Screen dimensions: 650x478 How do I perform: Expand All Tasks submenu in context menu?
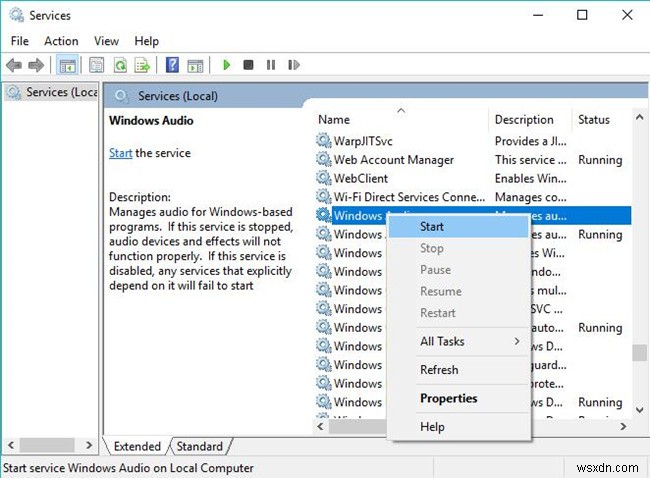(459, 342)
